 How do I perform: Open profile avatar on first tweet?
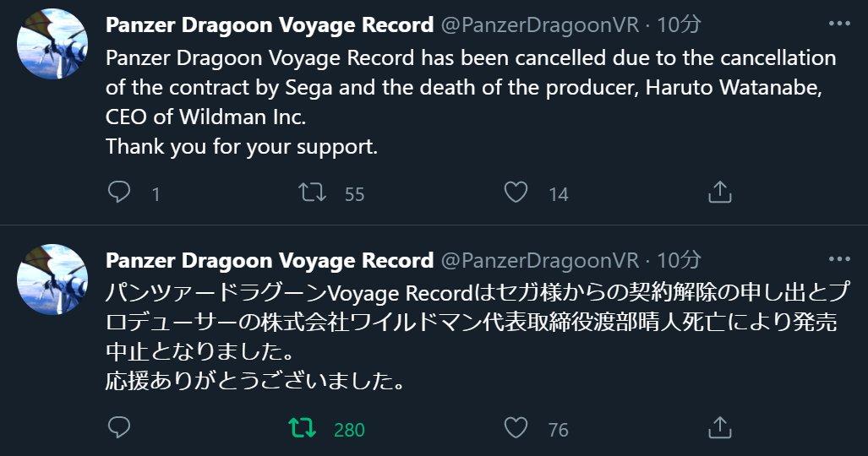point(52,44)
